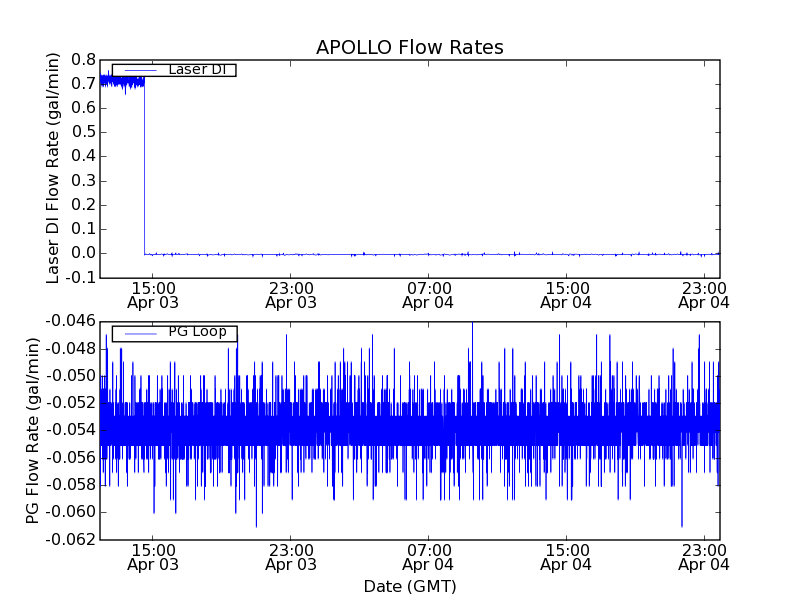Screen dimensions: 800x600
Task: Click the '23:00 Apr 04' label under the PG plot
Action: click(x=704, y=558)
